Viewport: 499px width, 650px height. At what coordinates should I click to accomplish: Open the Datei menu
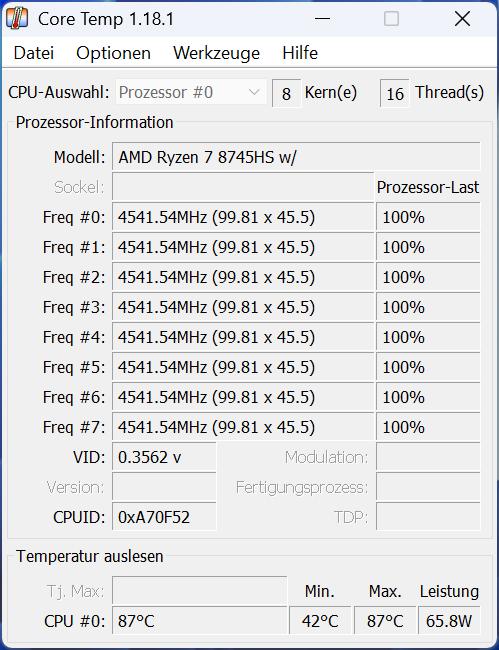pos(34,53)
